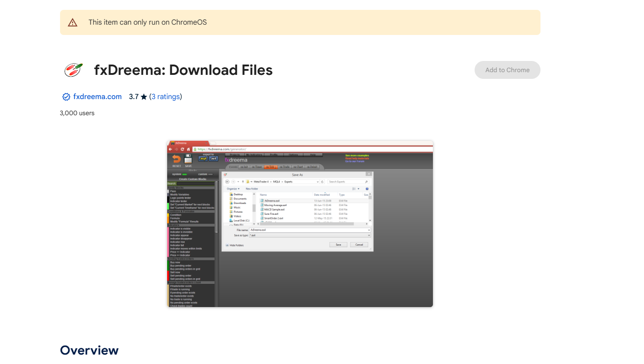
Task: Click the "fxDreema: Download Files" title
Action: click(x=183, y=70)
